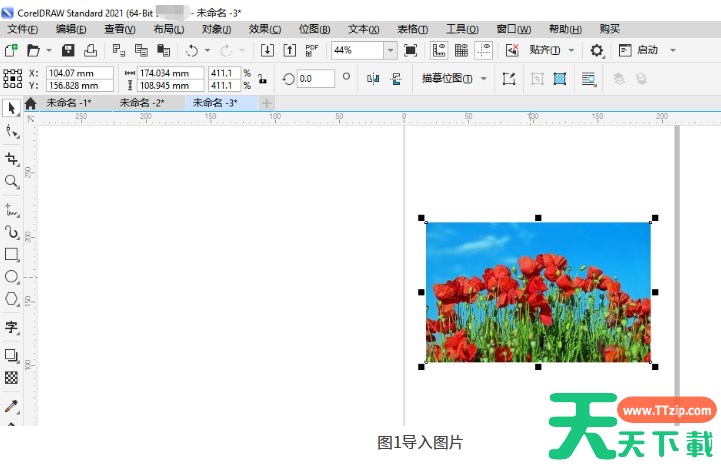This screenshot has height=466, width=721.
Task: Open the 描摹位图 trace bitmap dropdown
Action: [x=484, y=78]
